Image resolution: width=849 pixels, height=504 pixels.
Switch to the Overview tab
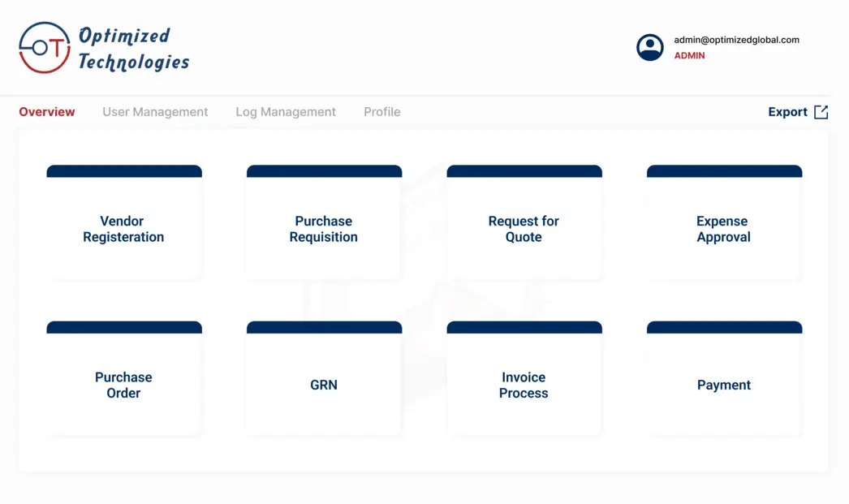(47, 112)
